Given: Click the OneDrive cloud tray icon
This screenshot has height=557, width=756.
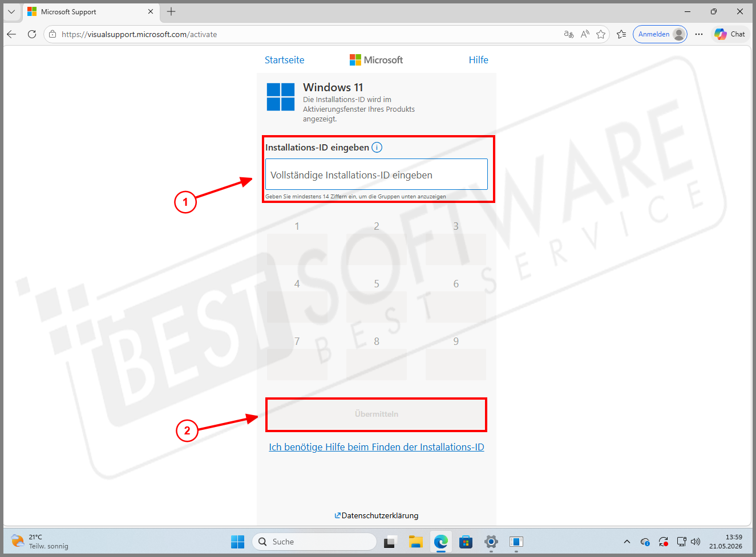Looking at the screenshot, I should tap(645, 542).
